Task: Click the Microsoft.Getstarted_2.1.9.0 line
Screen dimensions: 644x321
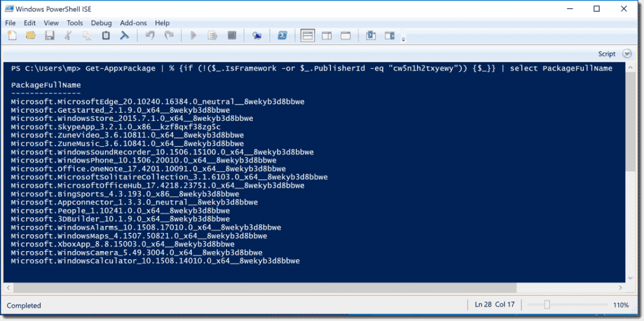Action: (120, 110)
